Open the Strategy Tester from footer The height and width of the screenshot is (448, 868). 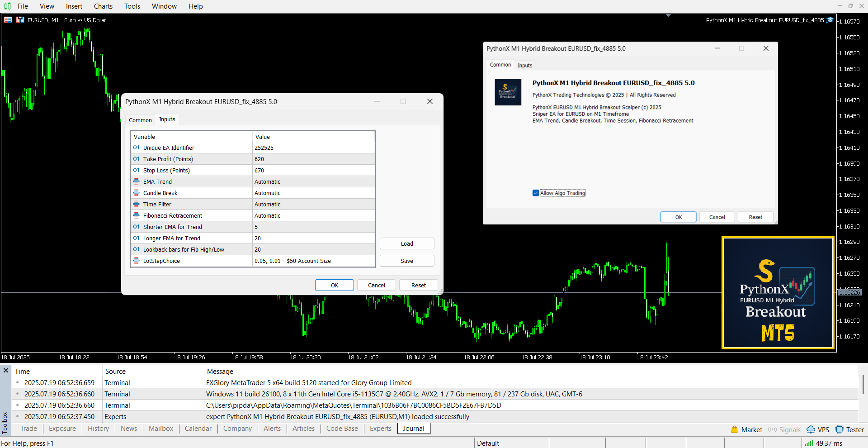849,430
